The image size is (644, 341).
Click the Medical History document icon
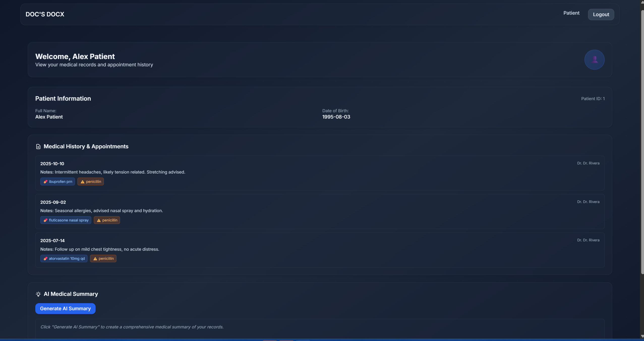pos(38,147)
